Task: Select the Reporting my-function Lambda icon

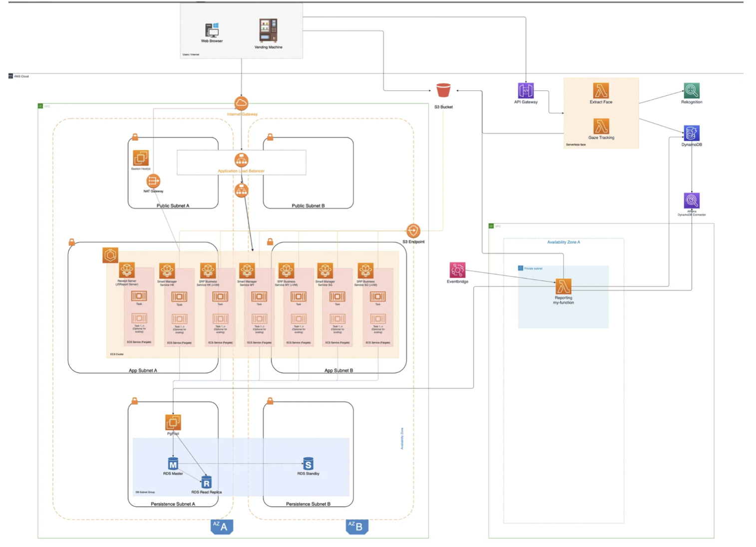Action: [564, 286]
